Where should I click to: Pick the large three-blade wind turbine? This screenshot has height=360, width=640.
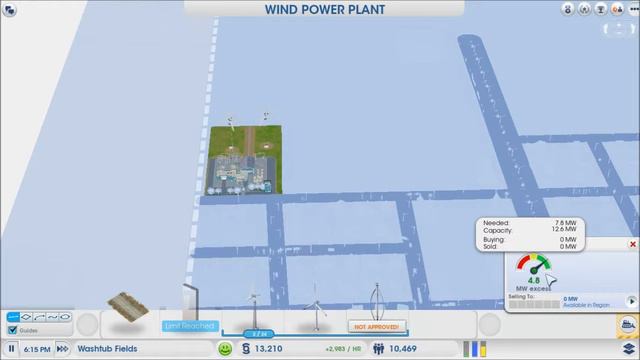(316, 308)
